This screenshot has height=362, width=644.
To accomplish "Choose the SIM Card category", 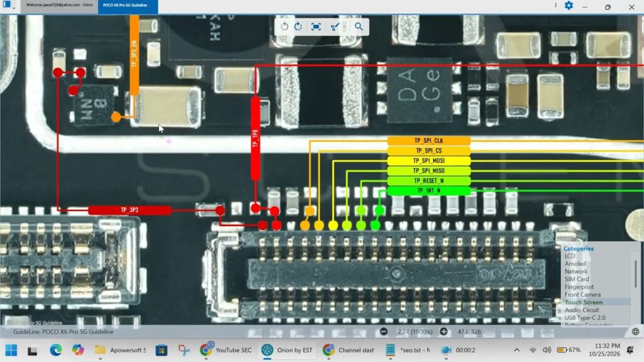I will [x=577, y=280].
